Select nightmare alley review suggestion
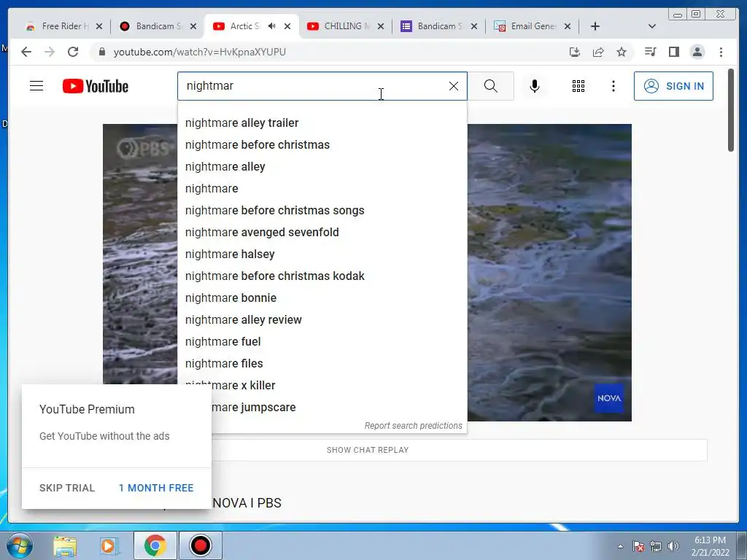The image size is (747, 560). coord(322,320)
